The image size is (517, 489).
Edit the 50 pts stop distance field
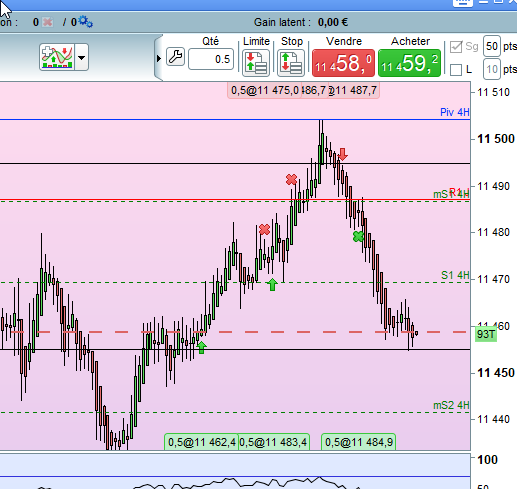492,46
